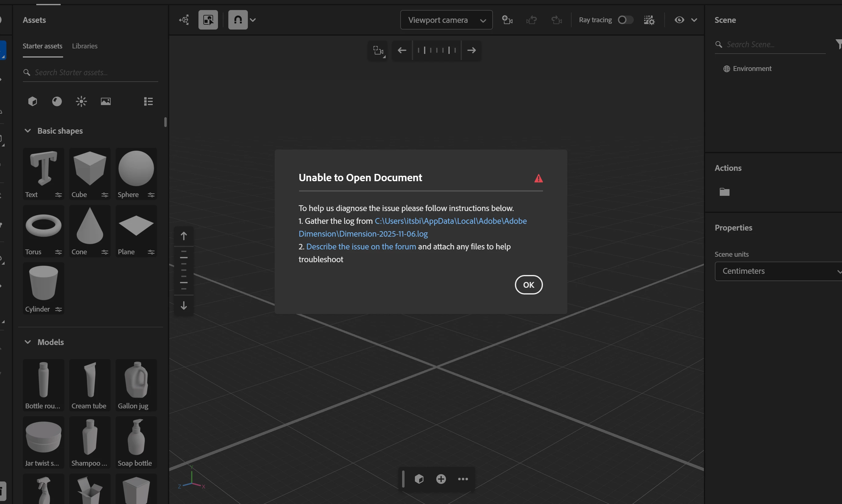The height and width of the screenshot is (504, 842).
Task: Open Describe the issue on the forum link
Action: point(361,247)
